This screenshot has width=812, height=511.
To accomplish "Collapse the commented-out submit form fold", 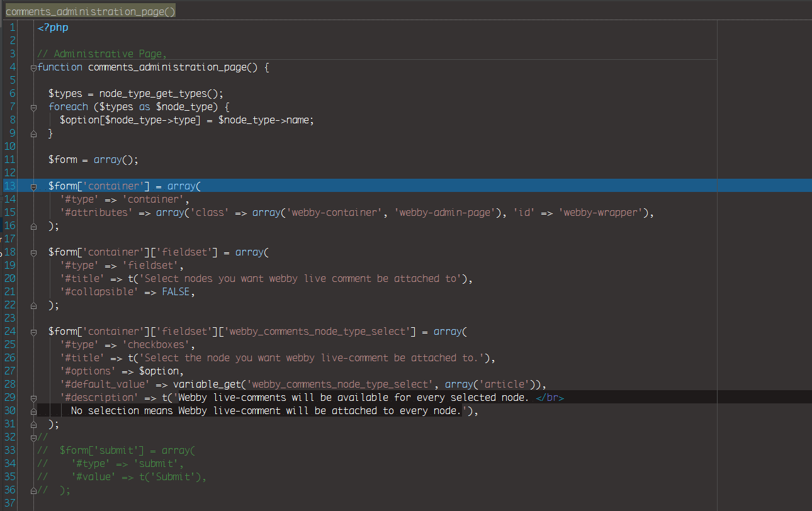I will (33, 437).
